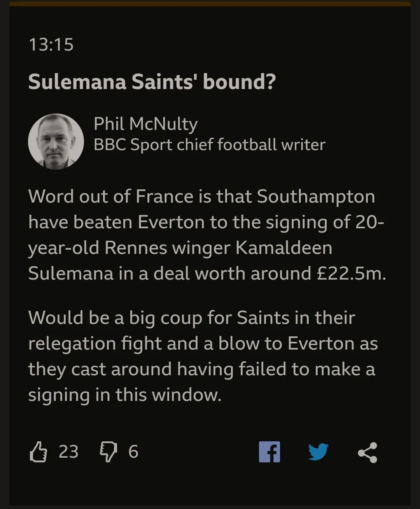Viewport: 420px width, 509px height.
Task: Click the word "France" in the first line
Action: (x=164, y=196)
